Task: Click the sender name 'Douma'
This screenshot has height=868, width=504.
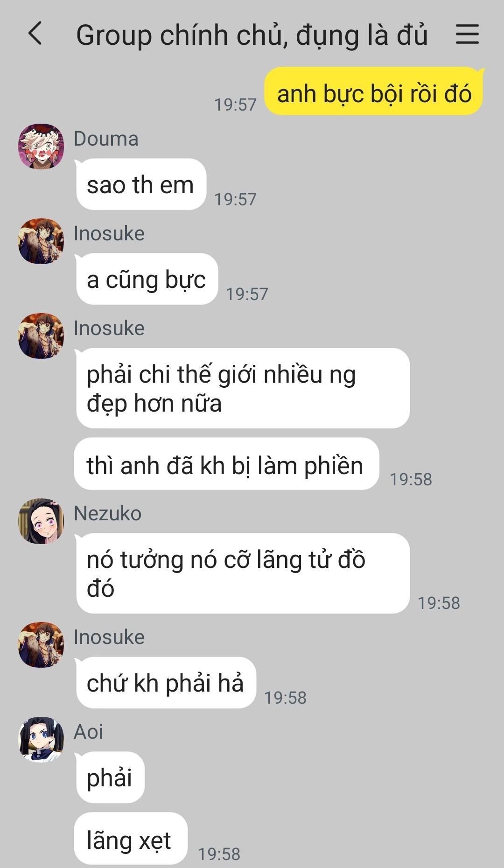Action: pos(106,139)
